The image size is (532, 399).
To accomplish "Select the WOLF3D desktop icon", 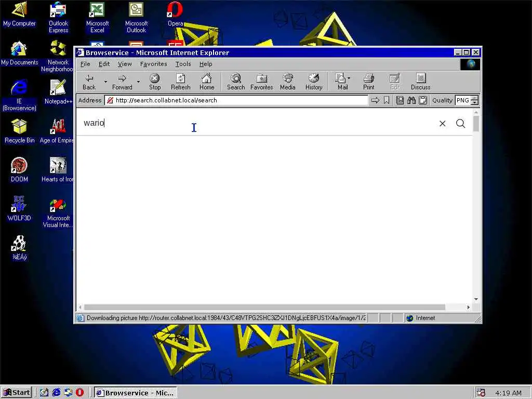I will click(19, 209).
